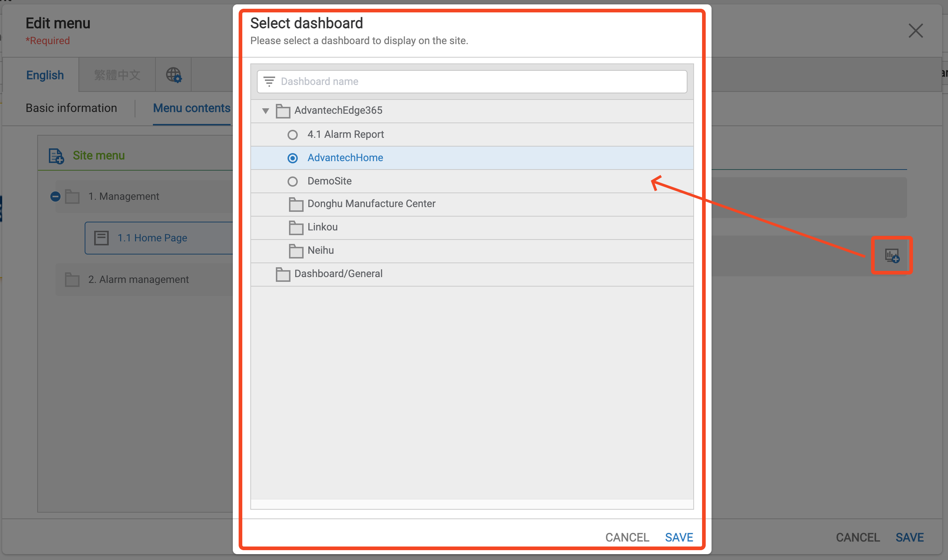
Task: Click the add dashboard icon on the right
Action: click(892, 256)
